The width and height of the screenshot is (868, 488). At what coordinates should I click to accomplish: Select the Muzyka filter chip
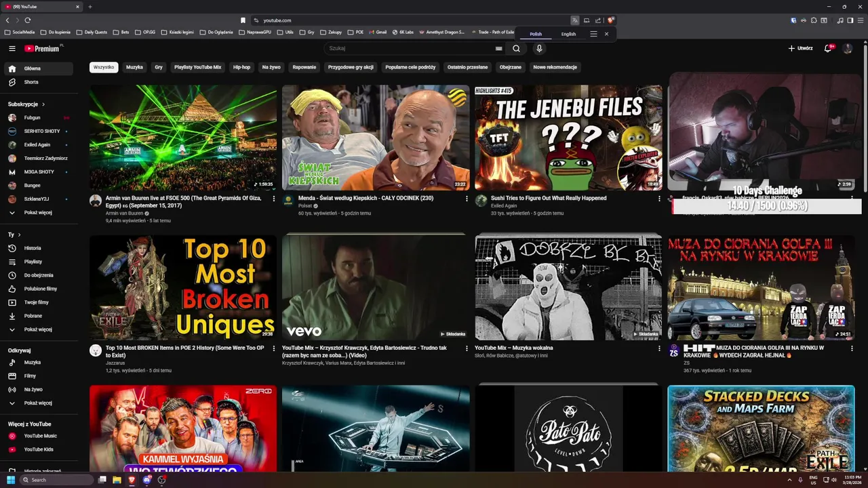[x=134, y=67]
